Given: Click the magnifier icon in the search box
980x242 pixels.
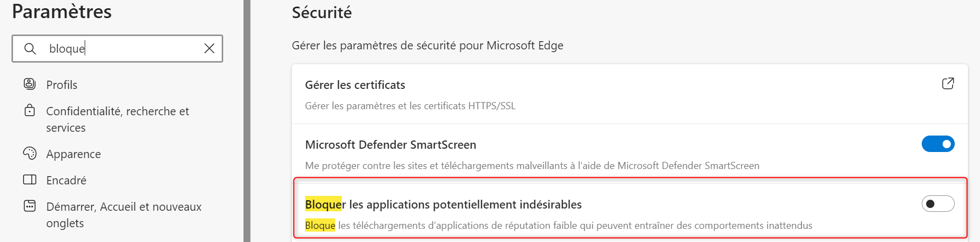Looking at the screenshot, I should click(x=30, y=49).
